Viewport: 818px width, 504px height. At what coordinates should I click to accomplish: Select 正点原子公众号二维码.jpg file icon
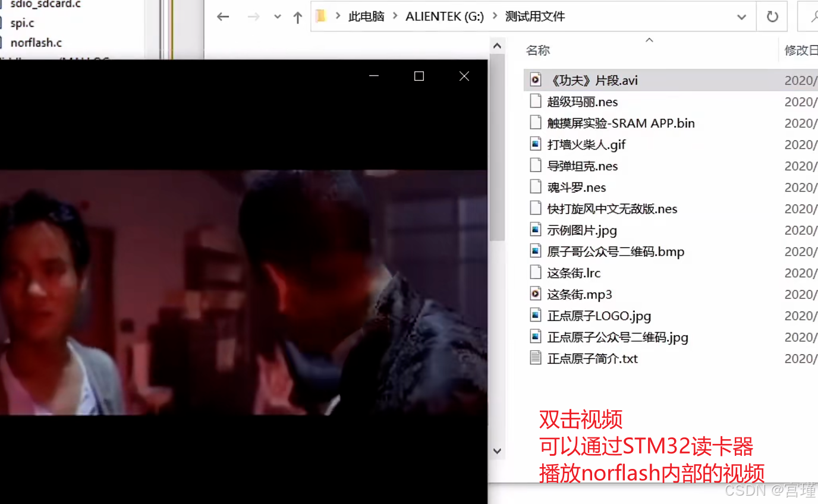click(x=536, y=337)
